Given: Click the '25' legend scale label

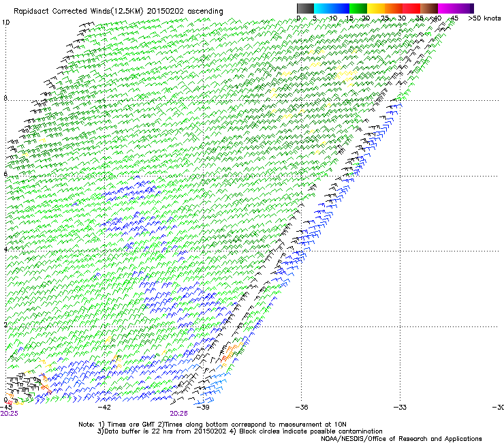Looking at the screenshot, I should pos(385,18).
